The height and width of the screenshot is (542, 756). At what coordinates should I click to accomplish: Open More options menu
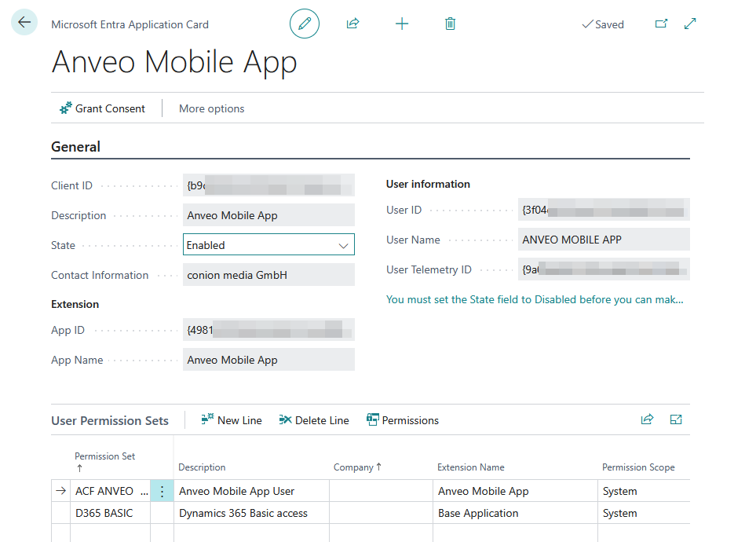[212, 108]
